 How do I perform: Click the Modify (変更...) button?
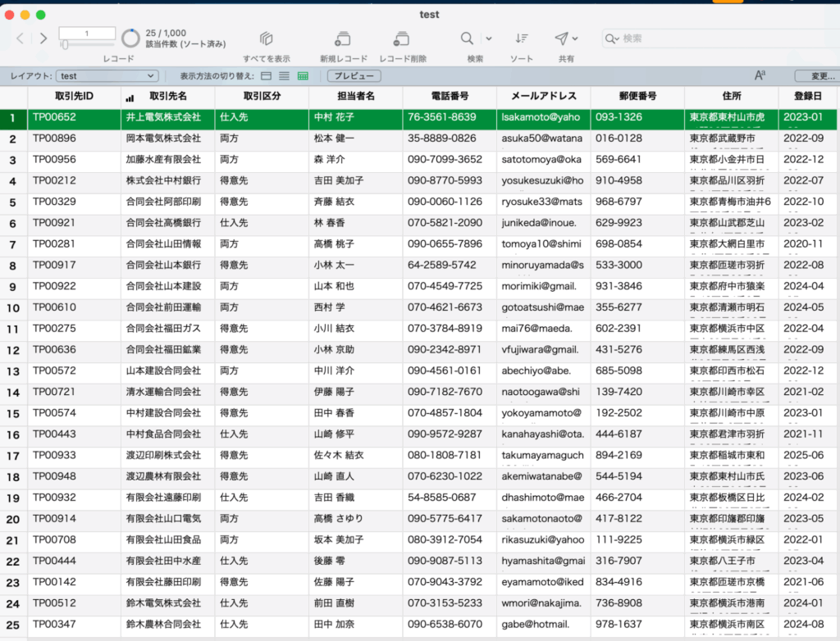click(x=816, y=76)
